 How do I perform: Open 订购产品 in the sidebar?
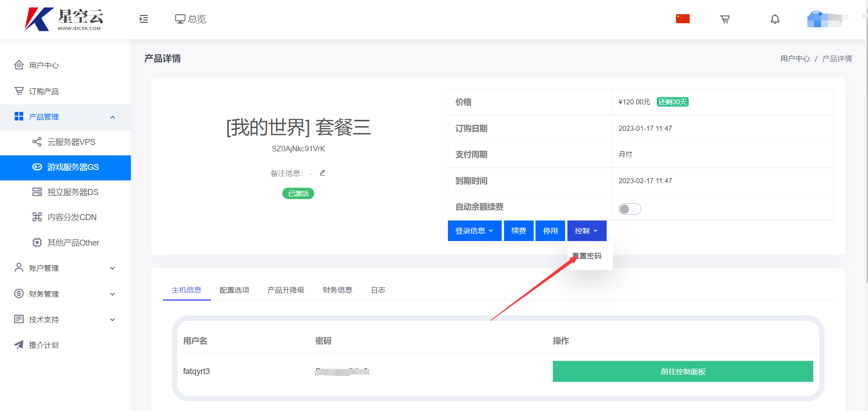pos(44,91)
